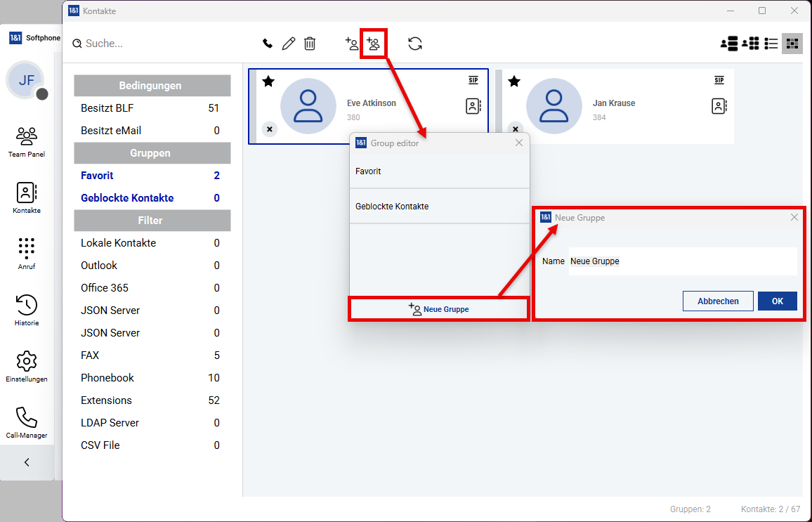Select Favorit in the Group editor list
812x522 pixels.
439,171
